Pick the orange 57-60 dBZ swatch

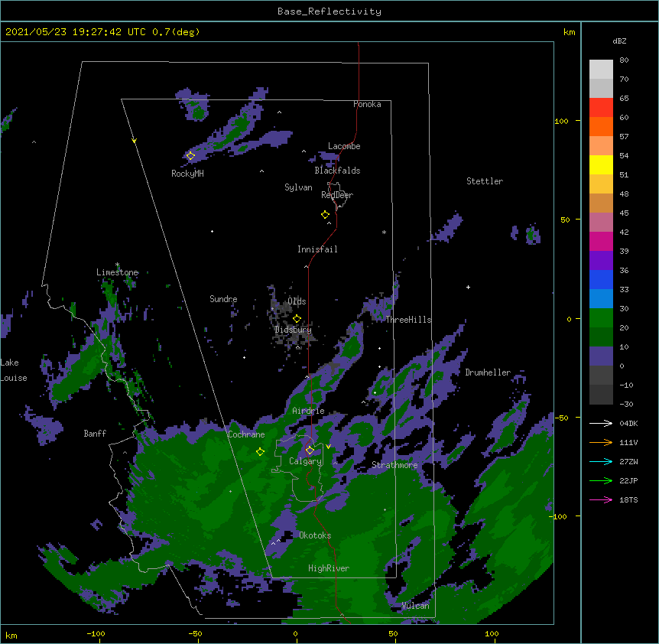pyautogui.click(x=601, y=126)
